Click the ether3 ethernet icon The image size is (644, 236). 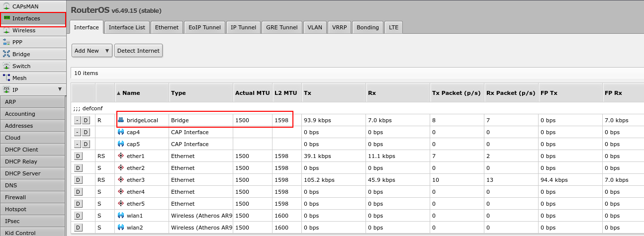tap(121, 180)
